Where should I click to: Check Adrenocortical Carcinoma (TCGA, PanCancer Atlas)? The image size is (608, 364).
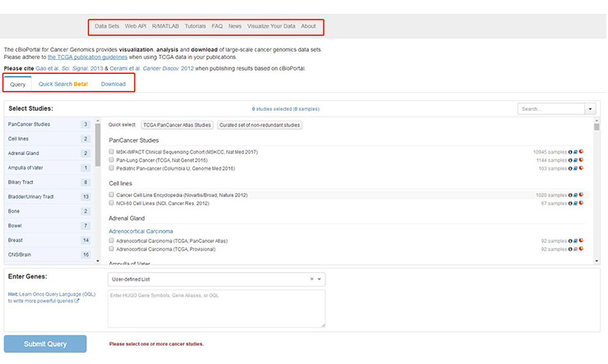point(111,241)
